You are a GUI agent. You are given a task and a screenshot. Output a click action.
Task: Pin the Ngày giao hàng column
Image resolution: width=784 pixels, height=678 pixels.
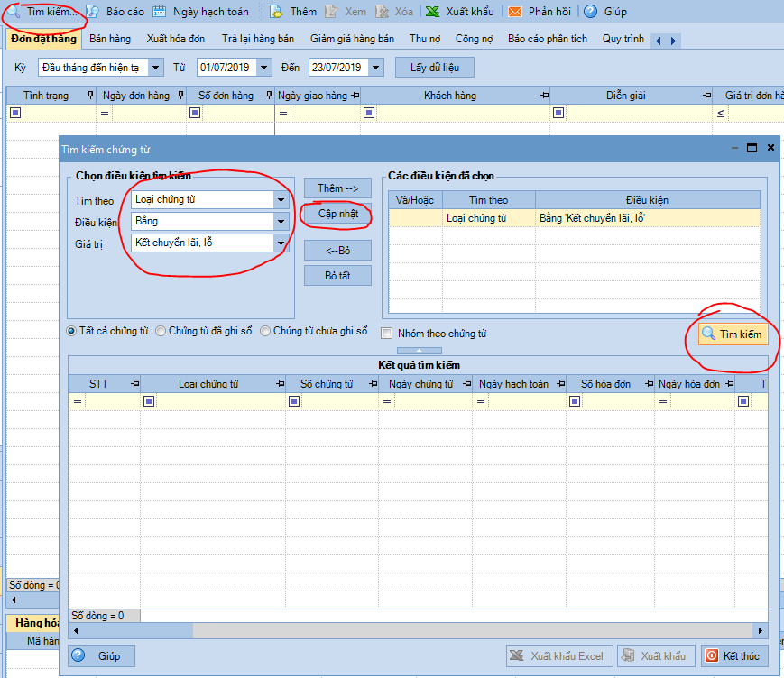tap(355, 95)
